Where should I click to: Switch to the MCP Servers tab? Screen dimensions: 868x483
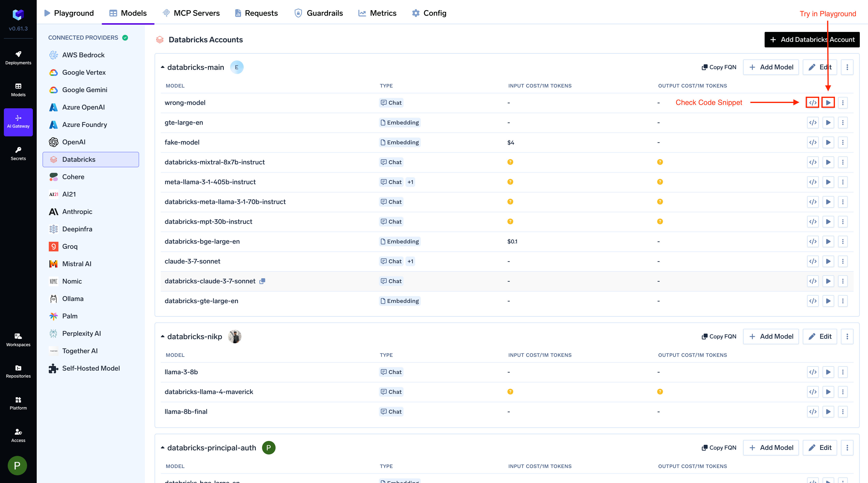point(191,13)
